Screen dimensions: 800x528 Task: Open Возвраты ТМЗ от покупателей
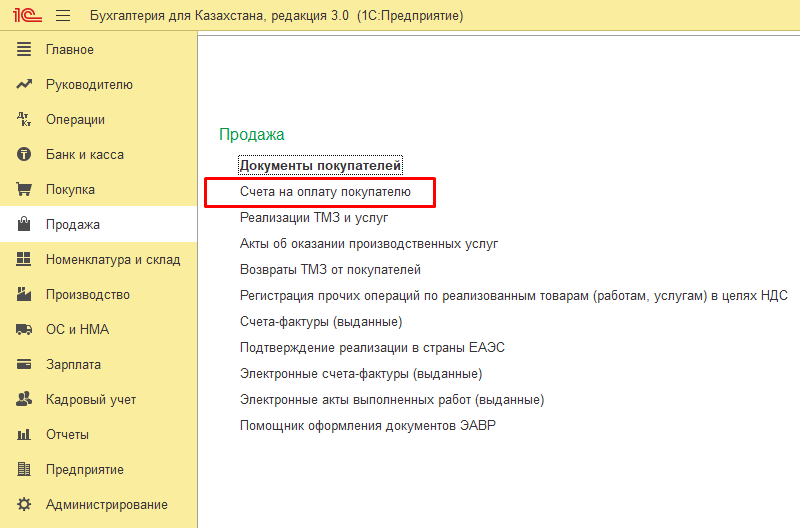(330, 269)
